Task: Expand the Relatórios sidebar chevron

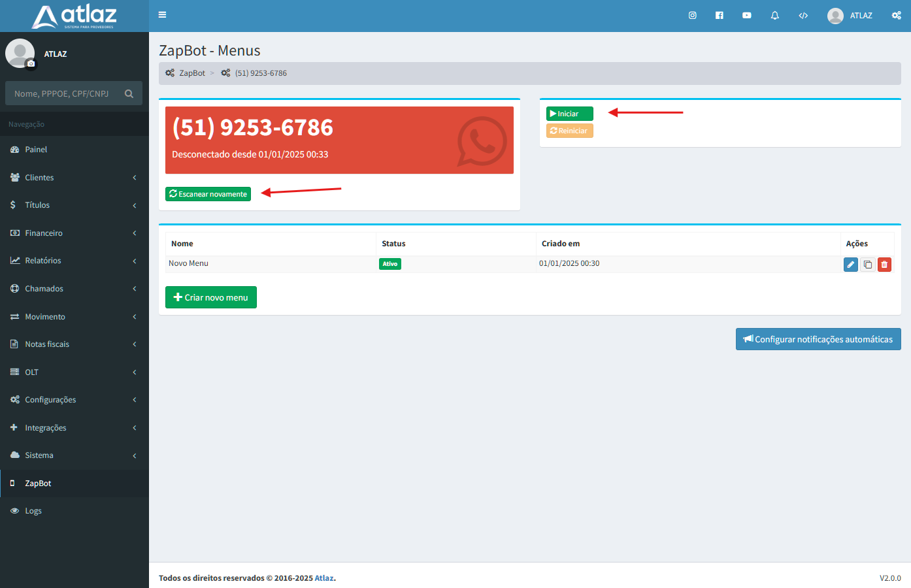Action: coord(135,261)
